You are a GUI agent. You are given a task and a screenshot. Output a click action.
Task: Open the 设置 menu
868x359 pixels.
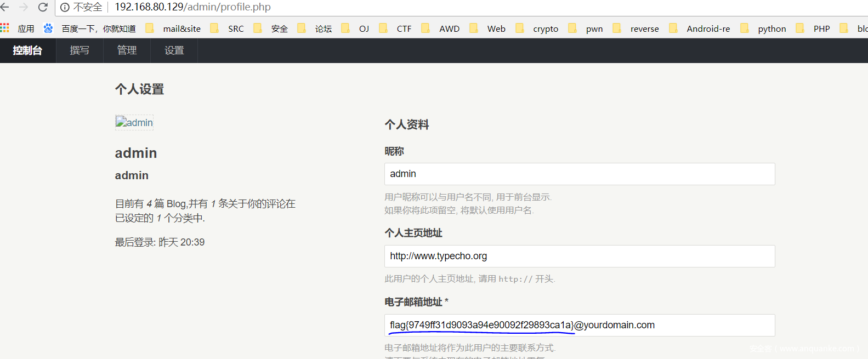point(174,50)
